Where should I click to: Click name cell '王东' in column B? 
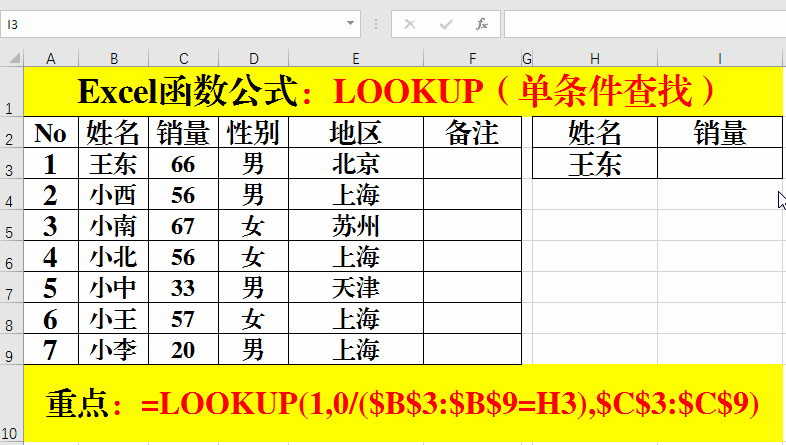pos(114,164)
